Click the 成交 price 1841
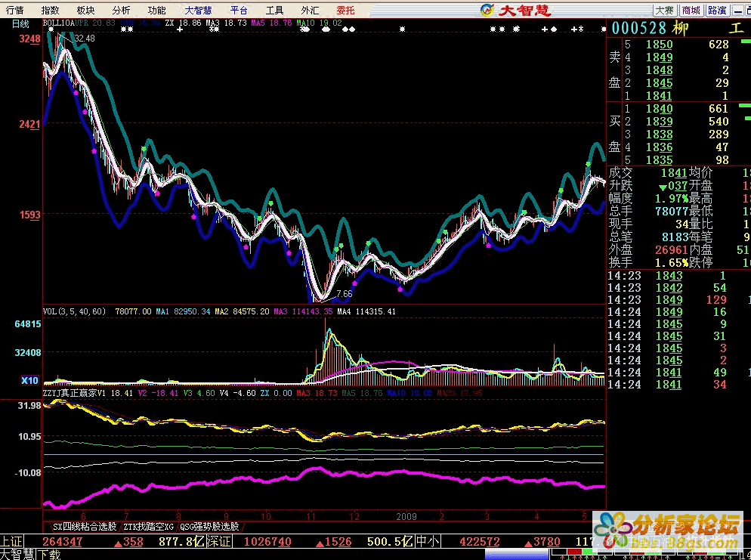 [x=674, y=173]
